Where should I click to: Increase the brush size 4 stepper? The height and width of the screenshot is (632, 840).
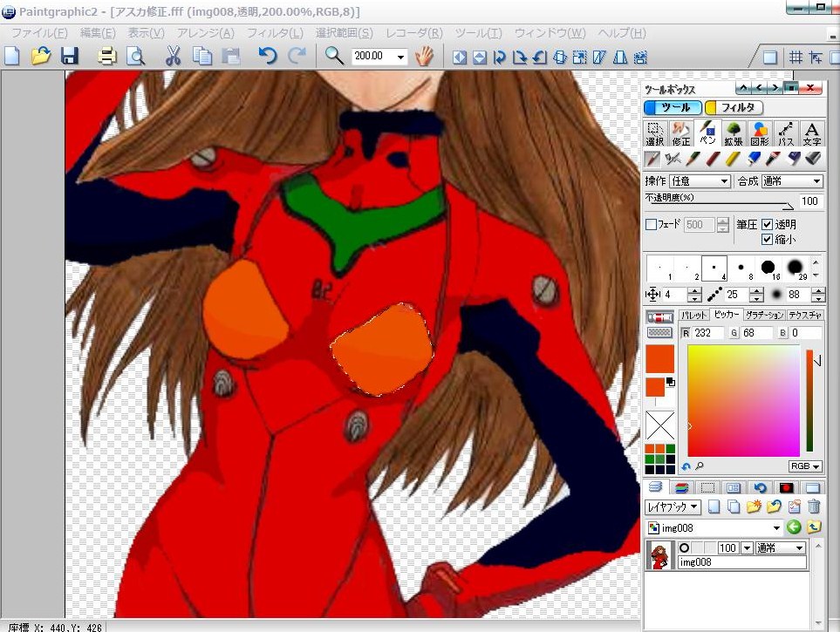[694, 291]
